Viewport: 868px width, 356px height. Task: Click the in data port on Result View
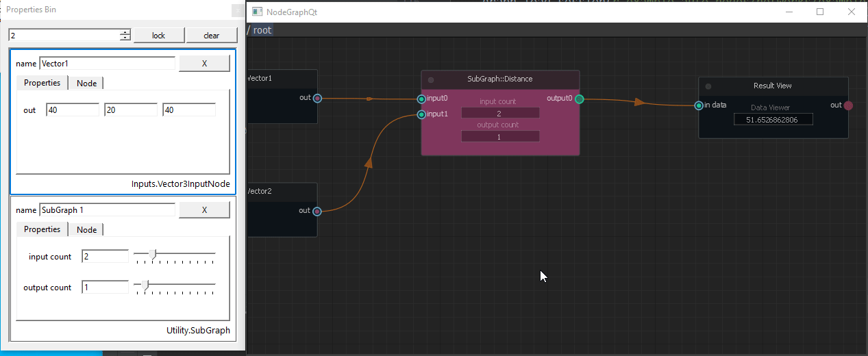(x=699, y=105)
